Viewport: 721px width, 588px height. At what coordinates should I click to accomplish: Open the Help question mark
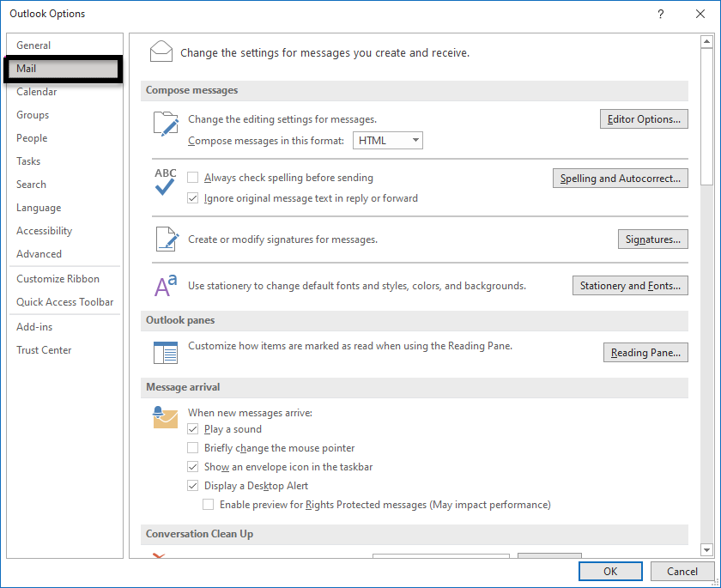pyautogui.click(x=660, y=14)
